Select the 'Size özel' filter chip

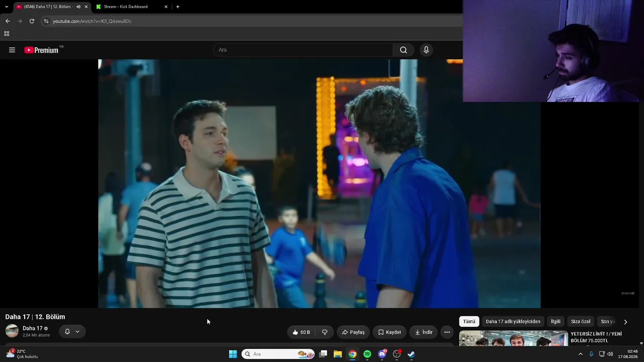click(x=581, y=321)
